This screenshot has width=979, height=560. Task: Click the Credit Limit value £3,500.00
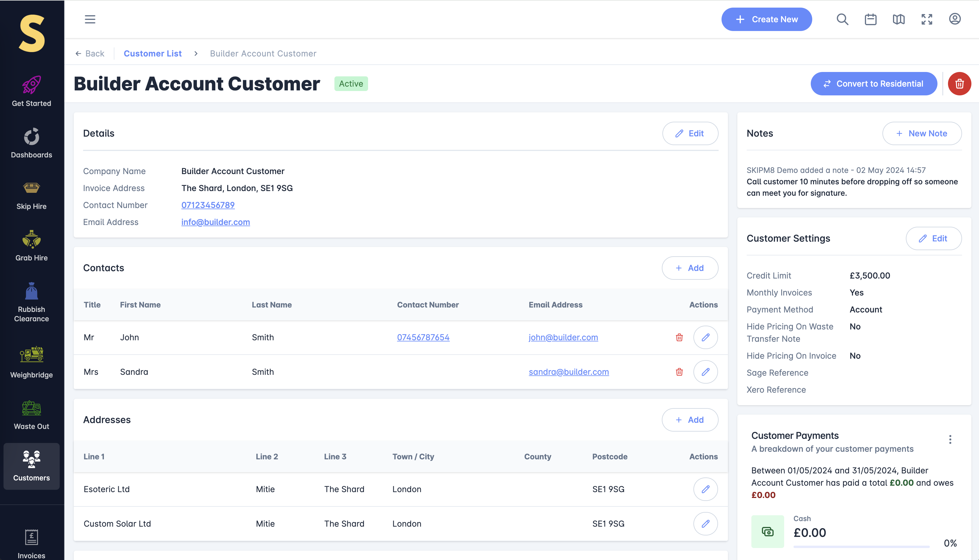[x=870, y=275]
